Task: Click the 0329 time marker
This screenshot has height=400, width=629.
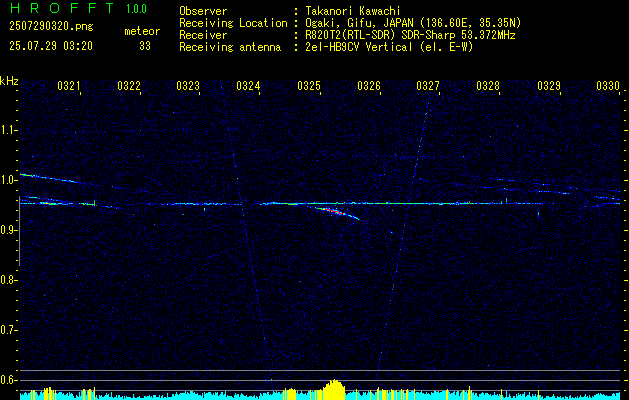Action: pyautogui.click(x=549, y=85)
